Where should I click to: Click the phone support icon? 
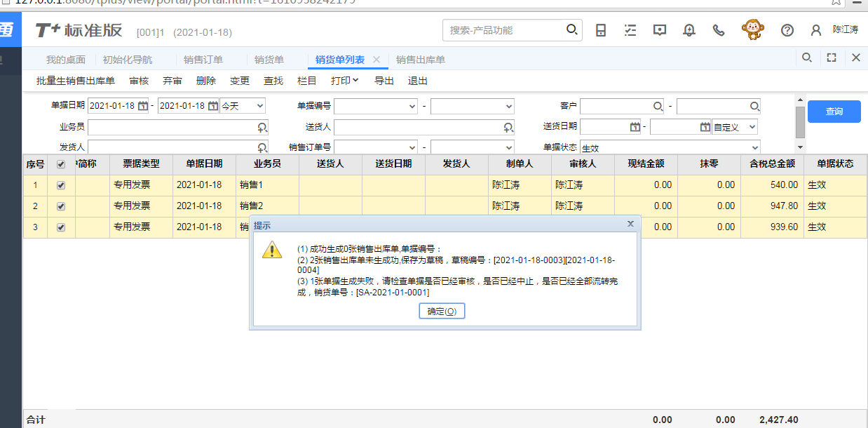pyautogui.click(x=719, y=30)
